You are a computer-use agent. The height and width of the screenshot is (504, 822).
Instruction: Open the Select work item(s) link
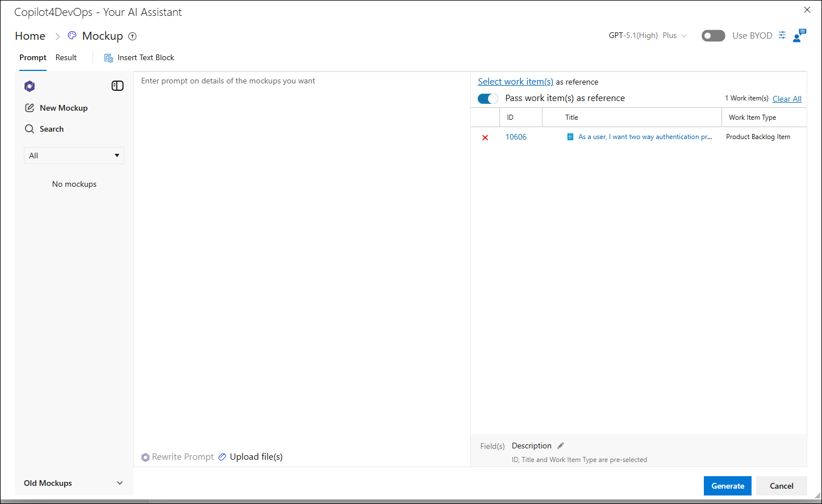515,82
